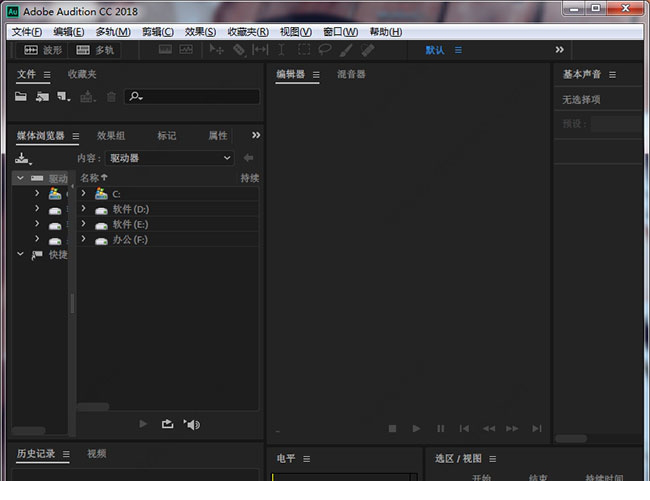Switch to the 混音器 tab

point(350,74)
